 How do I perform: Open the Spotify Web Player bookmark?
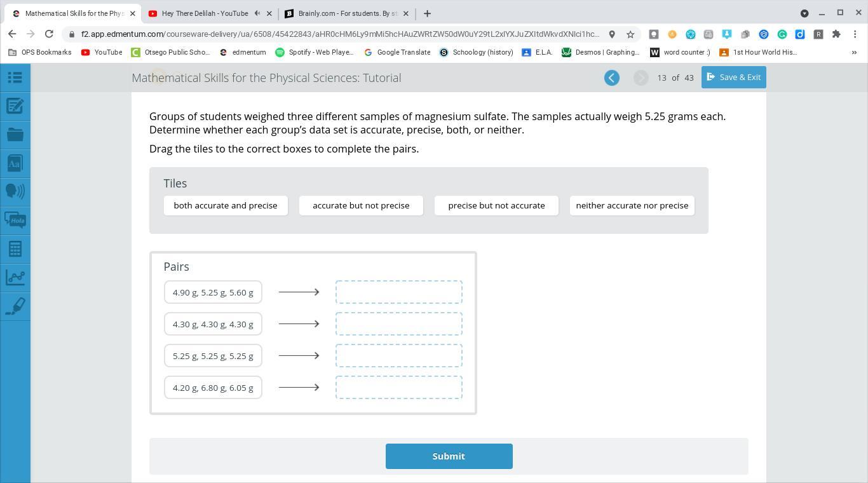pyautogui.click(x=315, y=52)
